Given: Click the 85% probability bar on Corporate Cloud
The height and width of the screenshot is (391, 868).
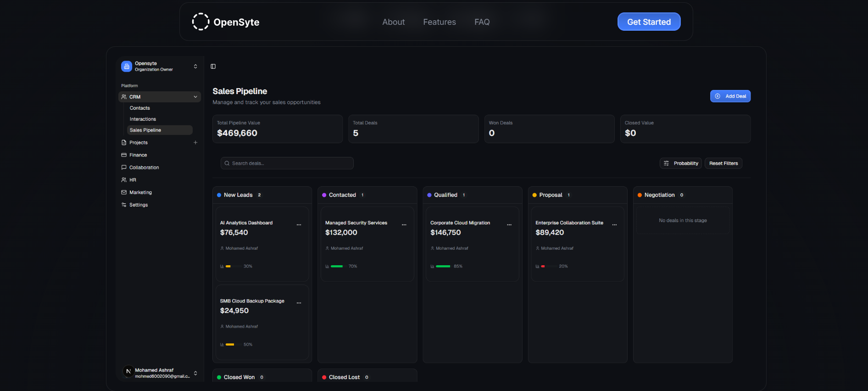Looking at the screenshot, I should pos(443,266).
